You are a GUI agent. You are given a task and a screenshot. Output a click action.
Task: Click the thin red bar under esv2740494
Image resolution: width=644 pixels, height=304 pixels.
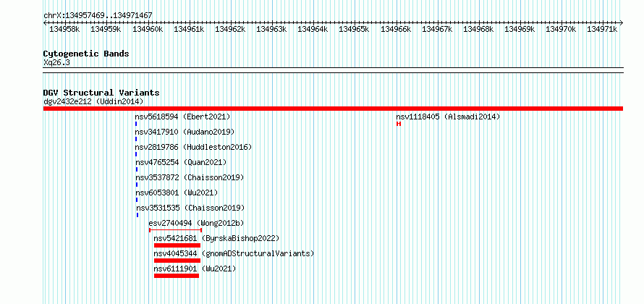pyautogui.click(x=175, y=230)
